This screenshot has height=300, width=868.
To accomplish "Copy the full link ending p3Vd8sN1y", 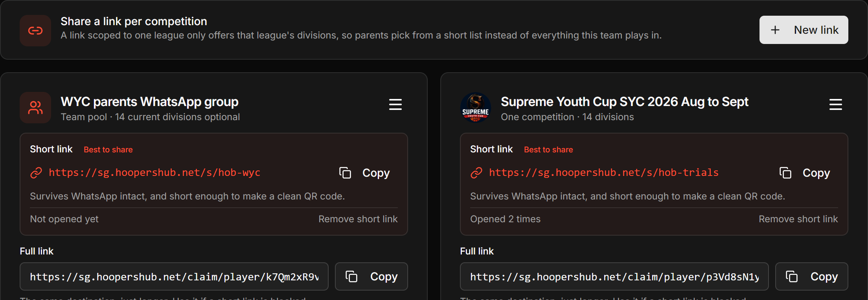I will pyautogui.click(x=812, y=276).
